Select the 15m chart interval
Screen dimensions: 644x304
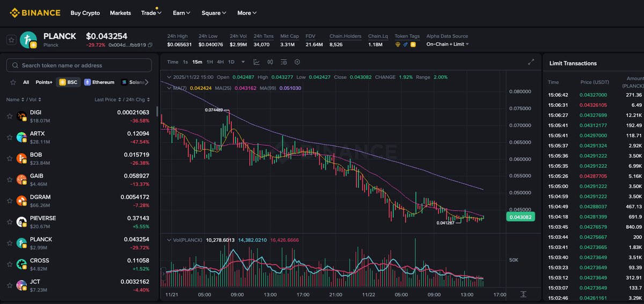197,62
